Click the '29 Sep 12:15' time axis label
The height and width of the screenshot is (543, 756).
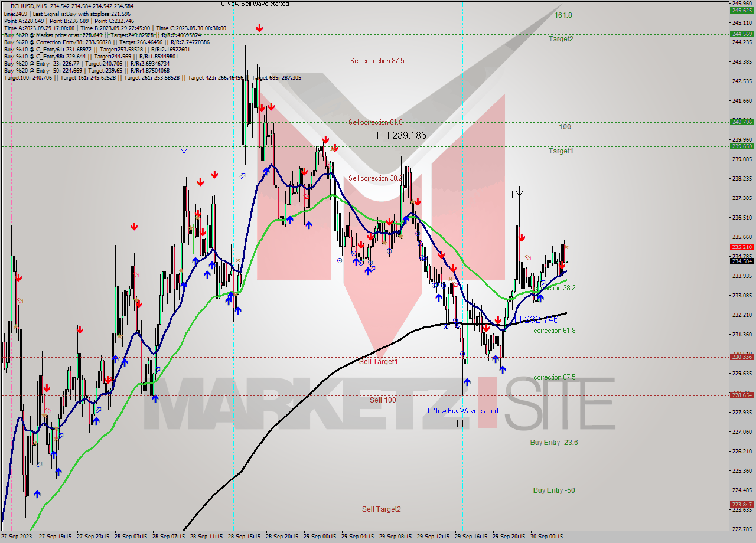(434, 537)
